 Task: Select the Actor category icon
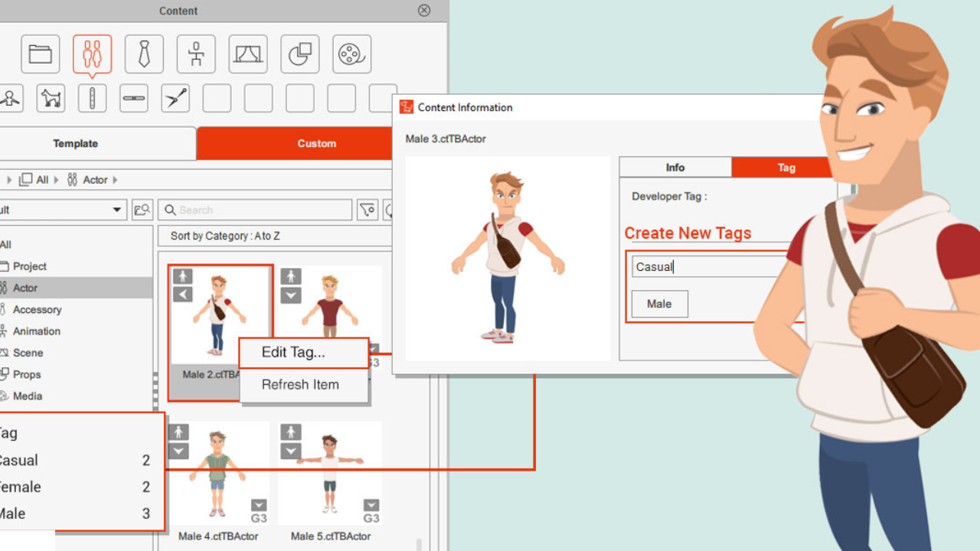click(x=92, y=54)
